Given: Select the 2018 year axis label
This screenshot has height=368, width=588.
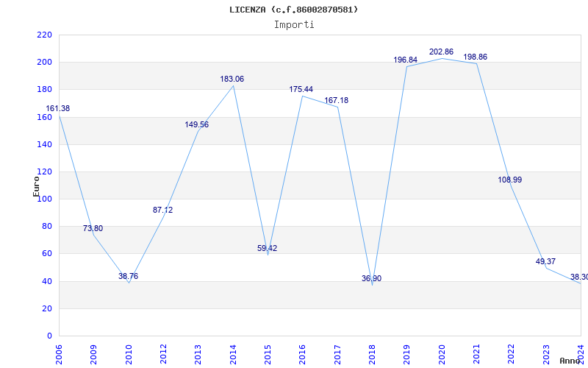Looking at the screenshot, I should coord(372,354).
